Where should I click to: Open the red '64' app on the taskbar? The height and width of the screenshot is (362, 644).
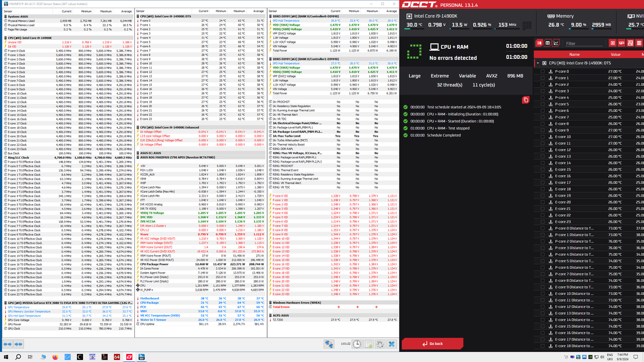click(117, 357)
